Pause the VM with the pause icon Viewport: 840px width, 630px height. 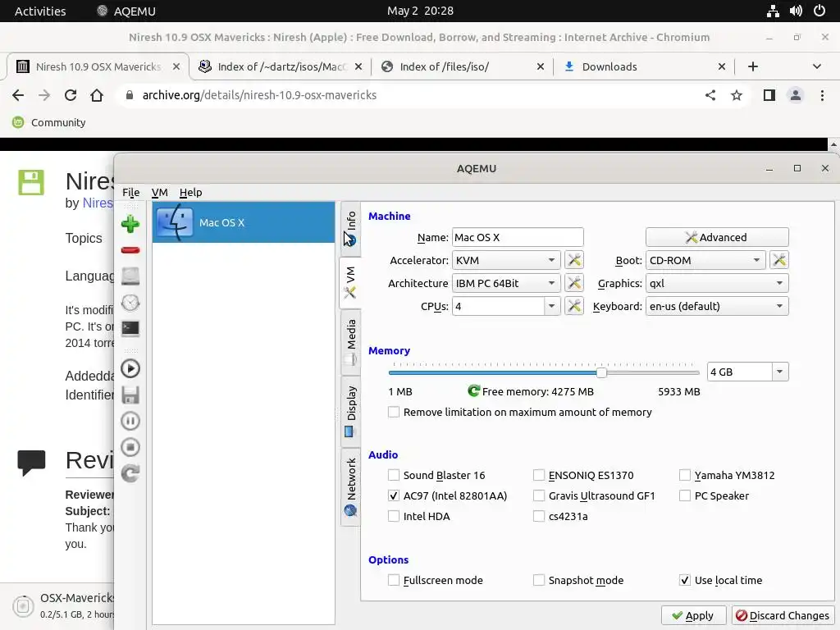[130, 421]
